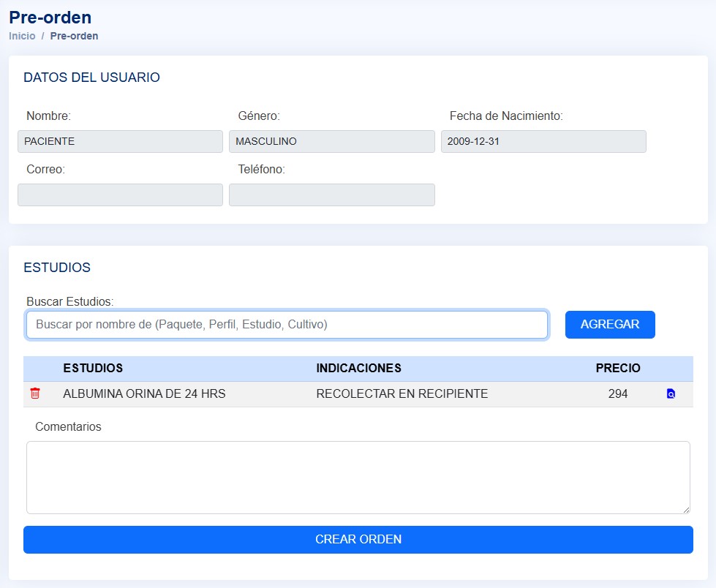Image resolution: width=716 pixels, height=588 pixels.
Task: Open study details with the blue document icon
Action: pos(671,394)
